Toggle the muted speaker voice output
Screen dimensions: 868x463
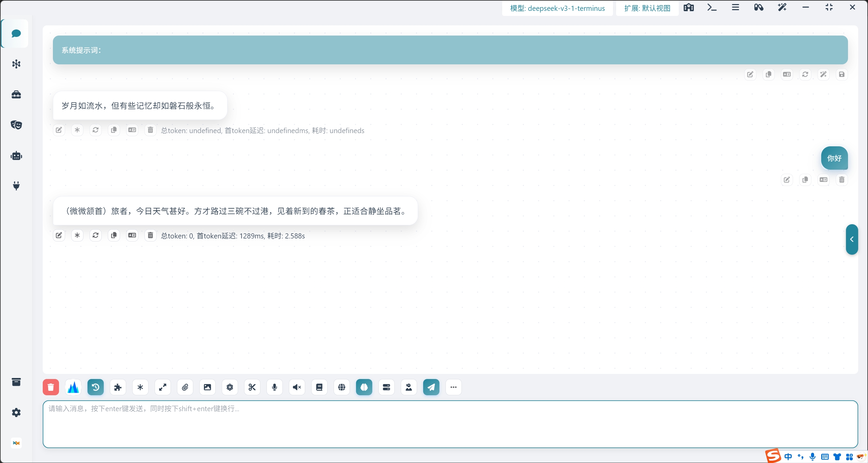coord(297,387)
